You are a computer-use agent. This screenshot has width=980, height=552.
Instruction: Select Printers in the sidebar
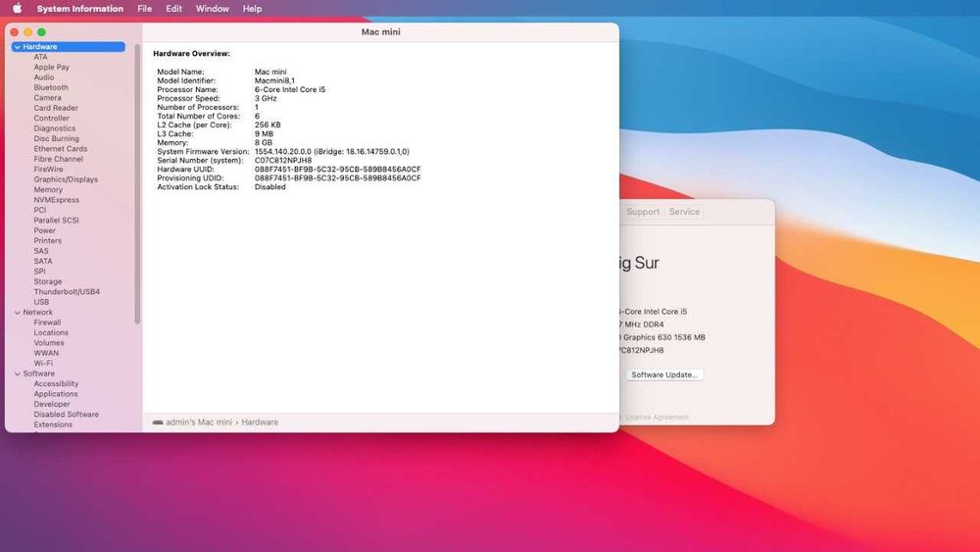(47, 240)
